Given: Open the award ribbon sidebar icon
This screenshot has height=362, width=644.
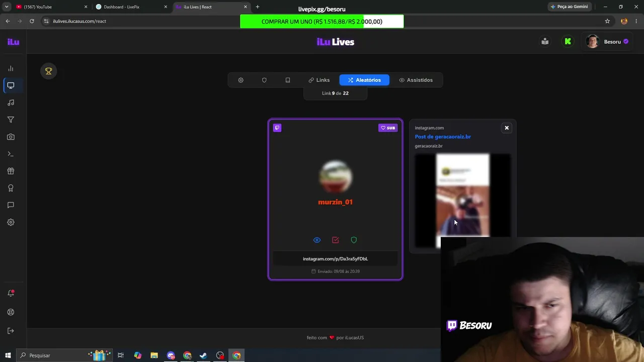Looking at the screenshot, I should click(x=11, y=188).
